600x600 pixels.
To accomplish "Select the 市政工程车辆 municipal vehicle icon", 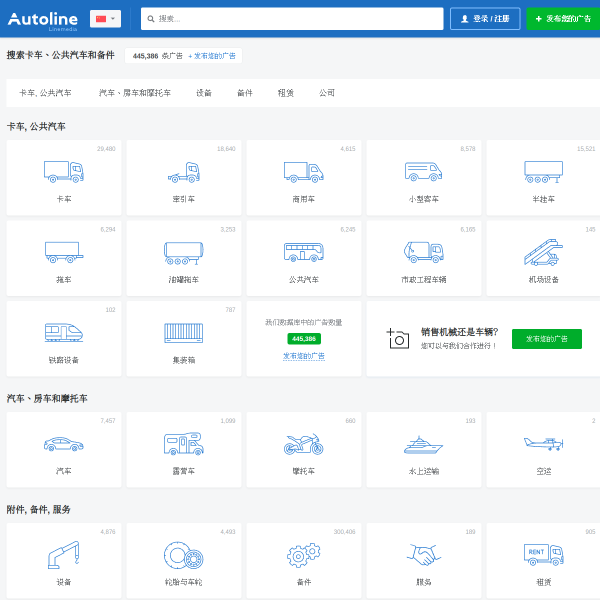I will pos(424,252).
